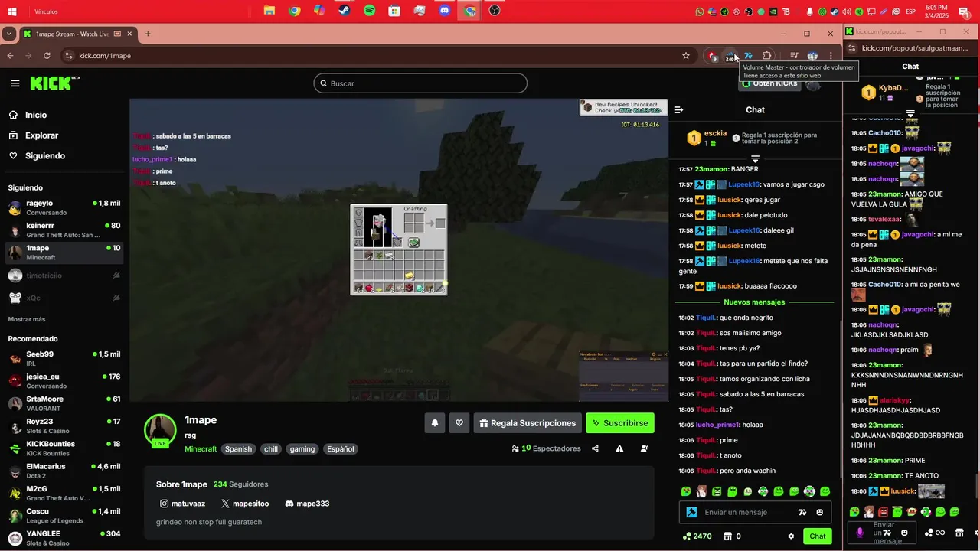Open the Kick sidebar hamburger menu
The image size is (980, 551).
coord(15,83)
